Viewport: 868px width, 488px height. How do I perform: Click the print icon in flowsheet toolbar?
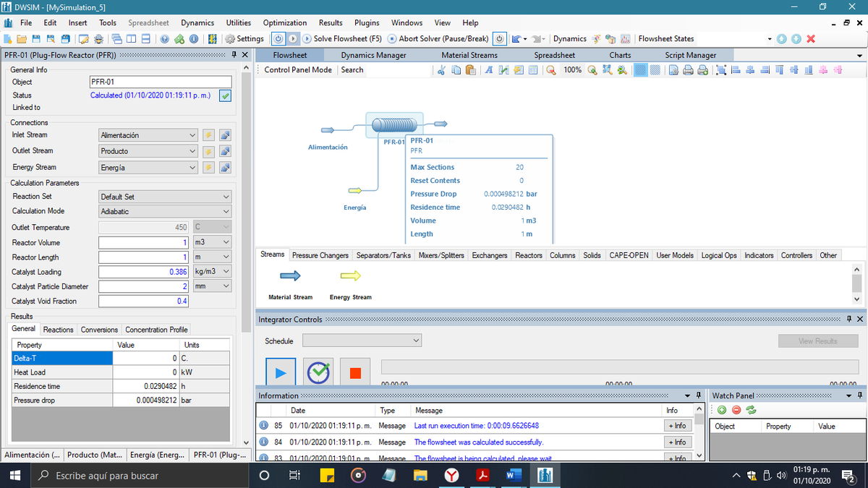688,70
